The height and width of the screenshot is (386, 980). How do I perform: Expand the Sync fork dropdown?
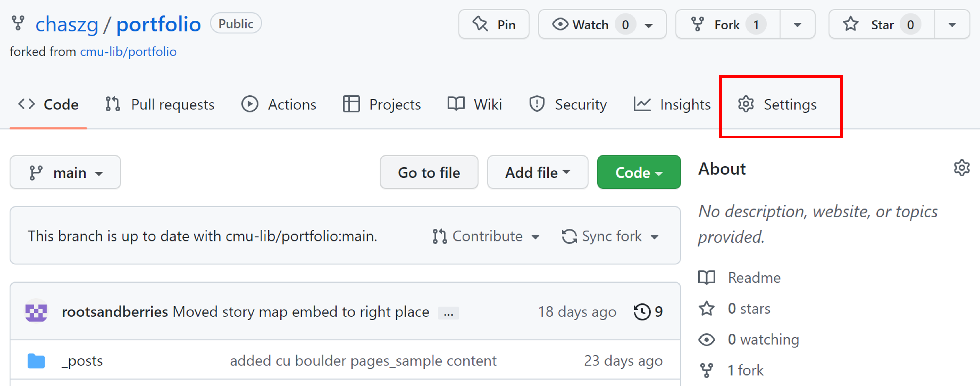[x=610, y=236]
